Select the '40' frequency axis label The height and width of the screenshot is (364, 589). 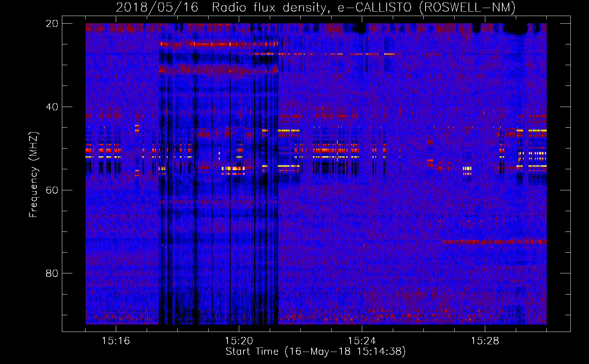pos(52,107)
